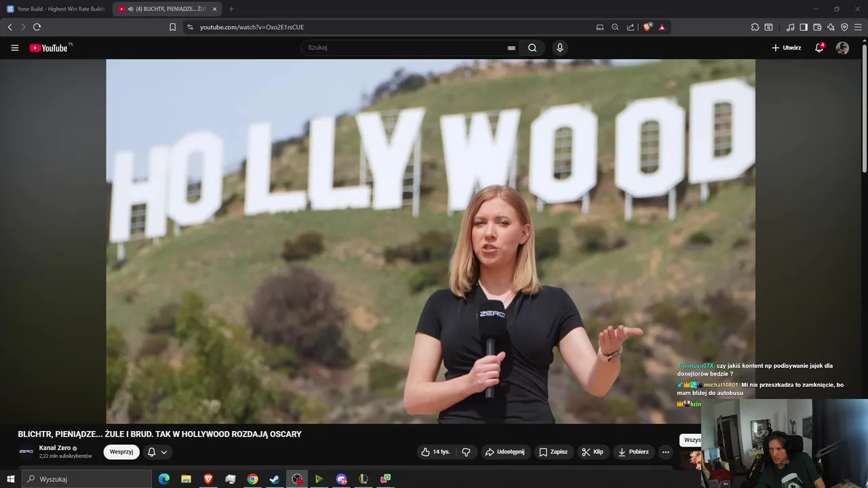Like the video (14 tys.)

point(435,452)
